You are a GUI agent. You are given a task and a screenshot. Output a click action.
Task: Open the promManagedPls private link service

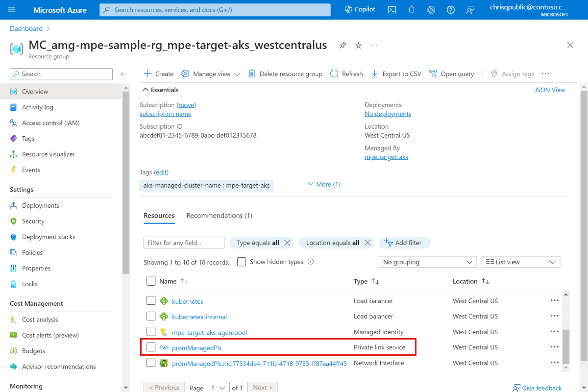click(196, 348)
